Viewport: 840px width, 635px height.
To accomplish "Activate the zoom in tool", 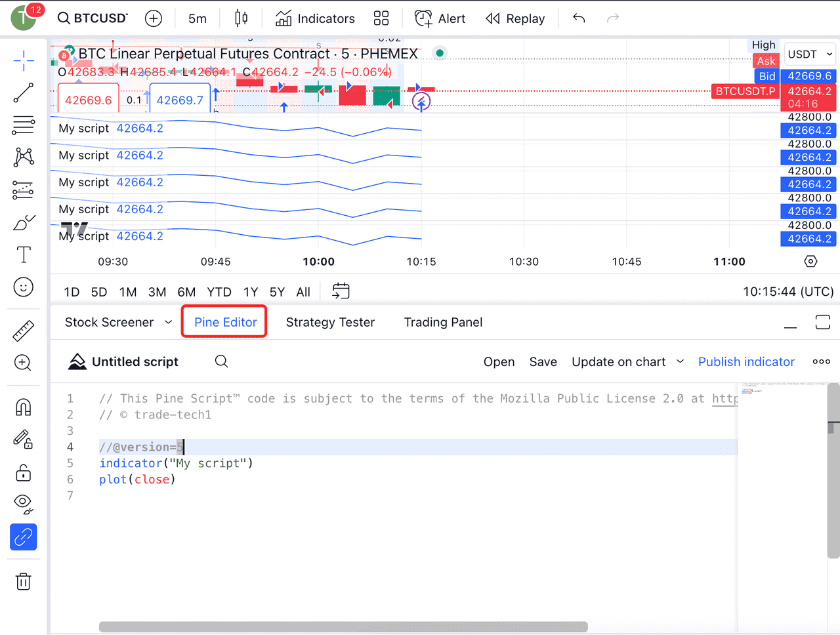I will tap(24, 363).
